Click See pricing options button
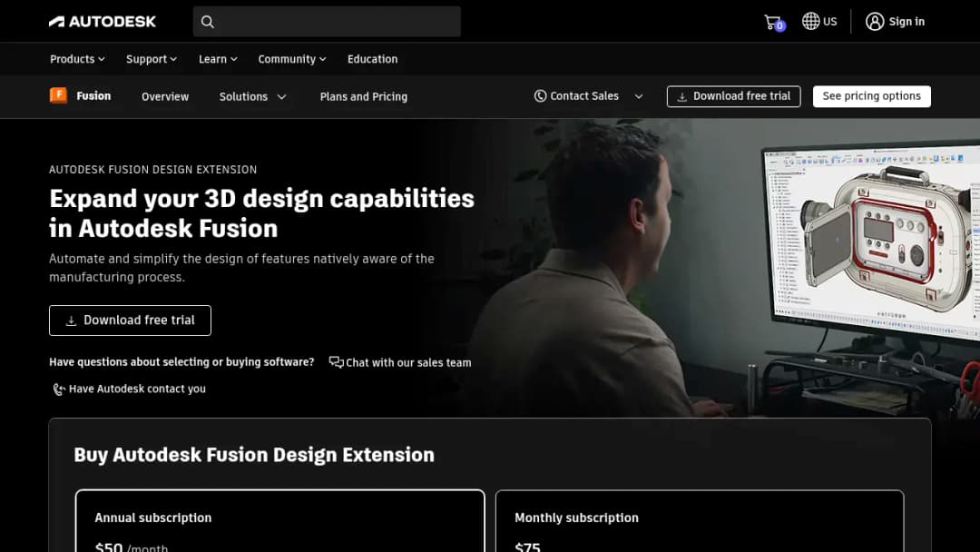The image size is (980, 552). [872, 96]
